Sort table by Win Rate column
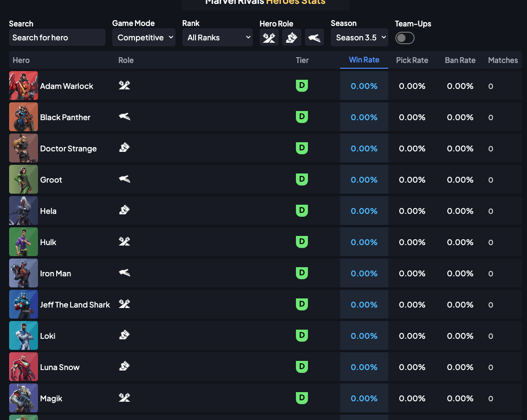The image size is (527, 420). click(x=364, y=60)
